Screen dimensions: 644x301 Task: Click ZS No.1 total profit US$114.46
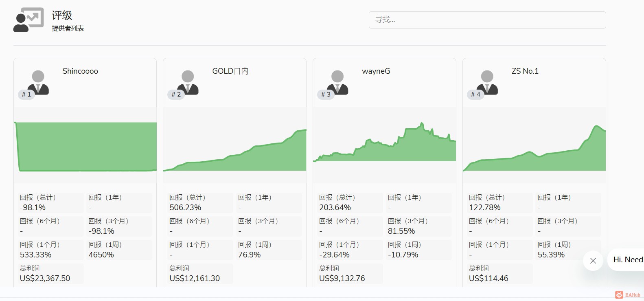pos(489,279)
